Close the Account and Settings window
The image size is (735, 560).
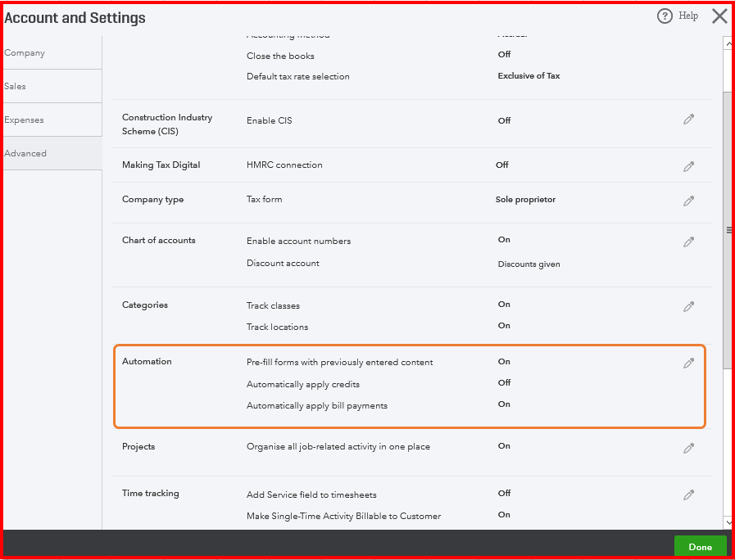719,16
